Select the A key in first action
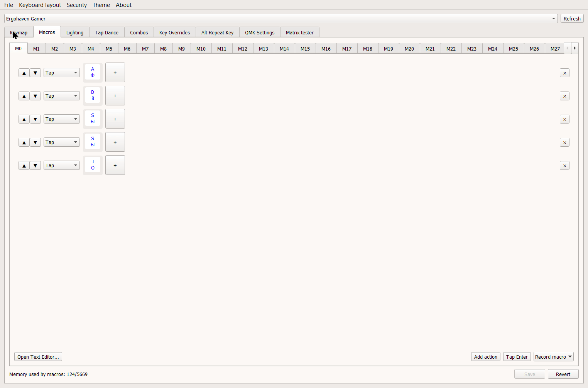 point(93,72)
